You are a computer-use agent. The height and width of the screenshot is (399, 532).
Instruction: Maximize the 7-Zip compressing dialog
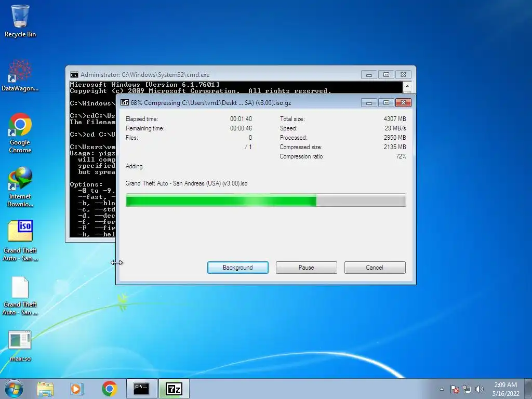click(x=386, y=103)
